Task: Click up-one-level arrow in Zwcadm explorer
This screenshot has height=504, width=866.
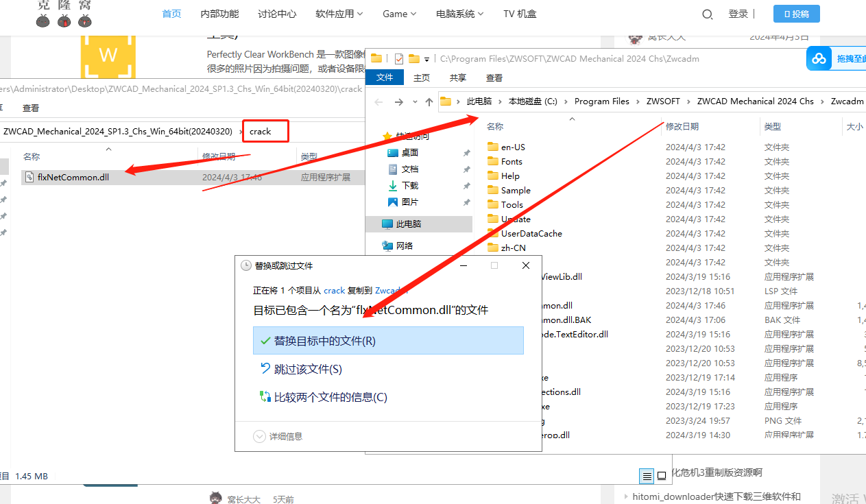Action: coord(429,101)
